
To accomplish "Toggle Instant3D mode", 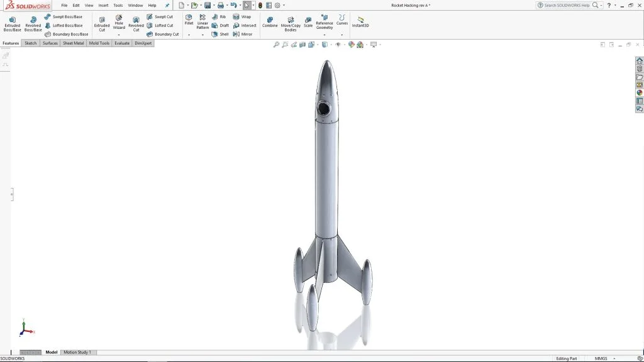I will click(x=362, y=23).
